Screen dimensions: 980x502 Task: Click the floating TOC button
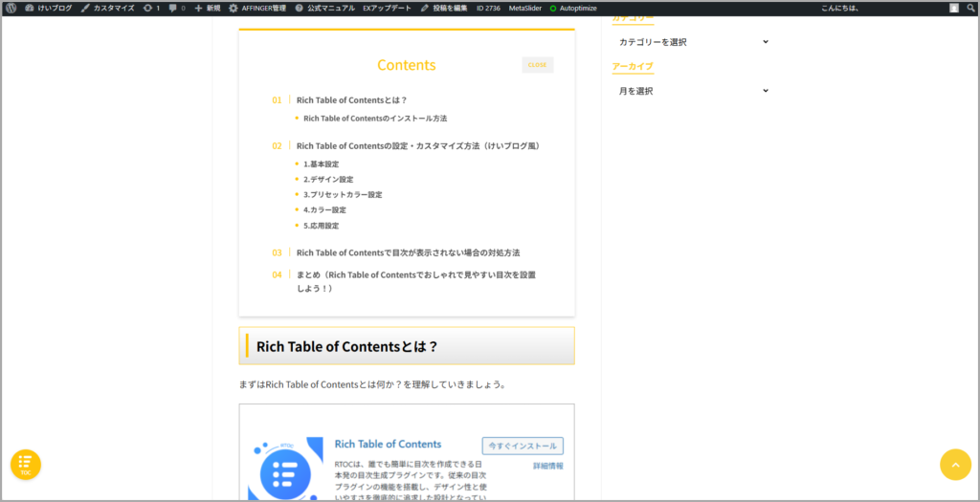(26, 465)
